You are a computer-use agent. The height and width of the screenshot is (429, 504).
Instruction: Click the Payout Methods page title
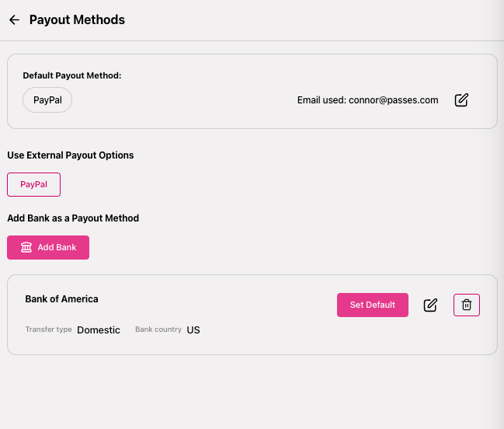coord(77,20)
